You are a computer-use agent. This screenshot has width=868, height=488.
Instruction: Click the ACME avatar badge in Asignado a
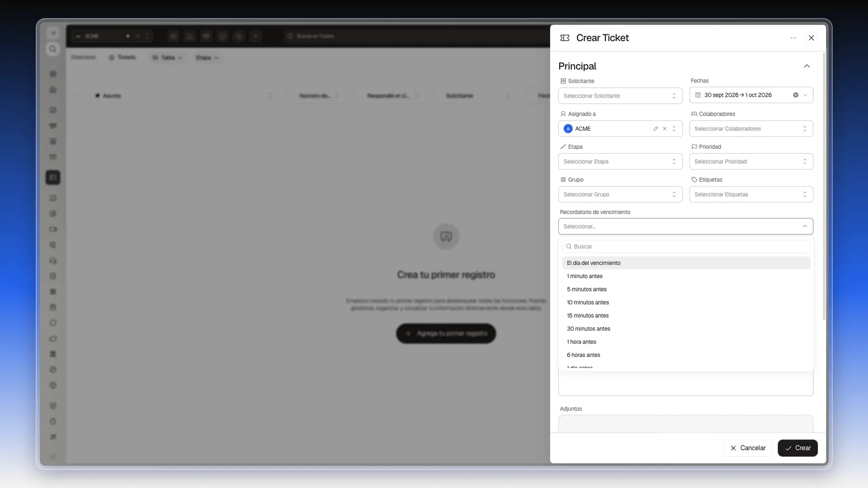click(568, 129)
